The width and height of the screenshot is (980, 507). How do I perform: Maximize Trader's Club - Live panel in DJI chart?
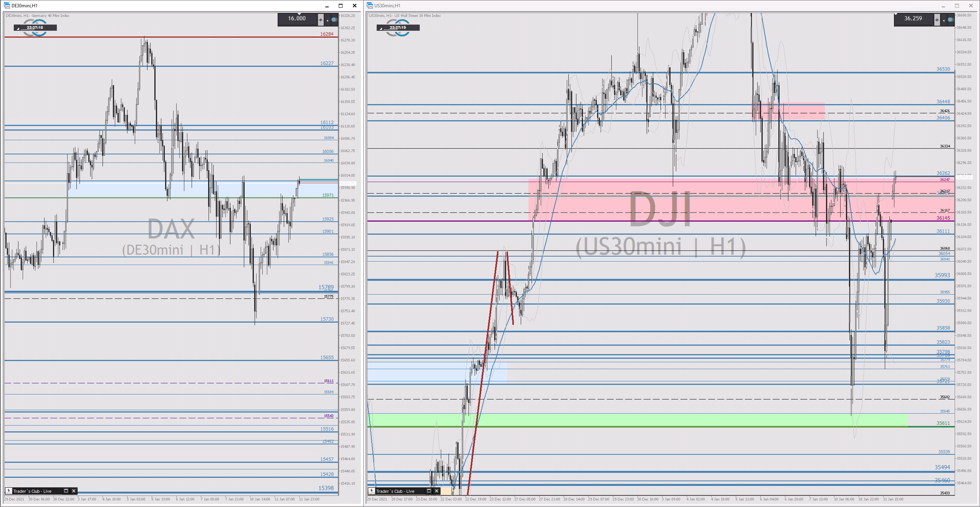point(429,491)
